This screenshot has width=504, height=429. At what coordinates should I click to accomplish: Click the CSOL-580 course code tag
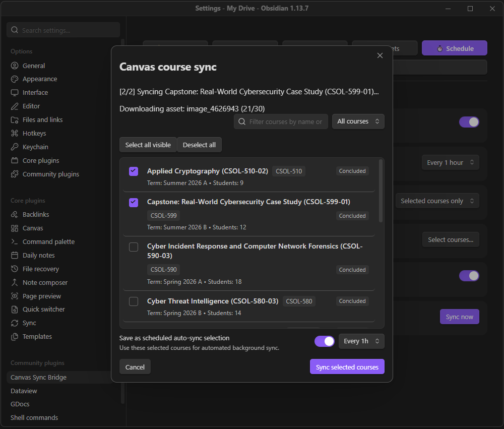point(299,301)
